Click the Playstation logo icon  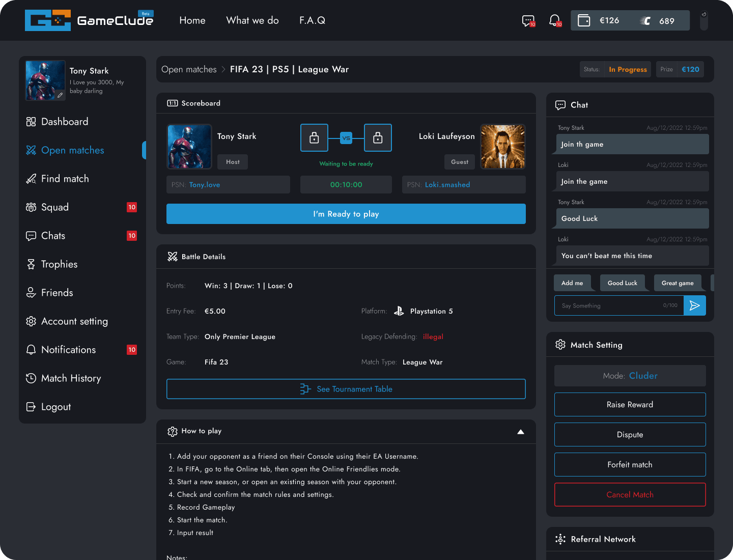click(x=399, y=311)
